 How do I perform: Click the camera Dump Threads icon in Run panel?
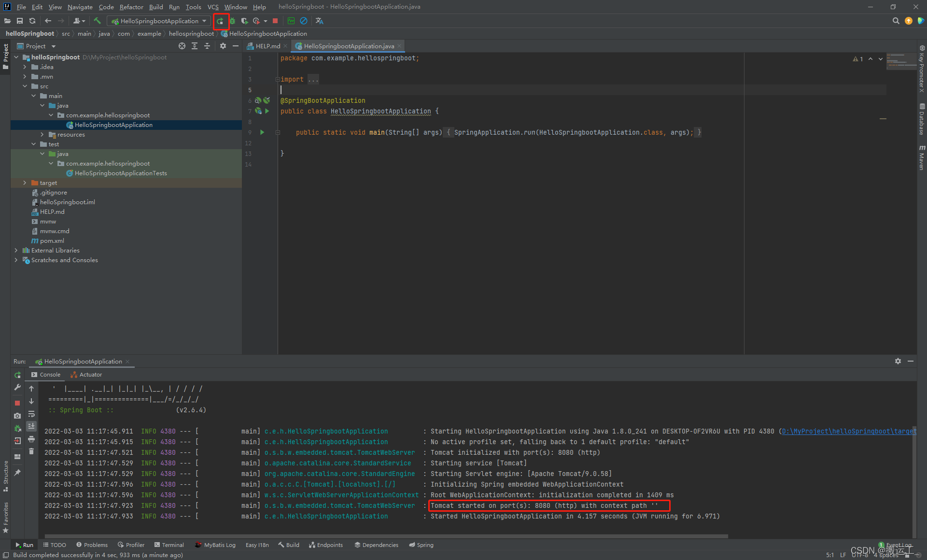17,416
